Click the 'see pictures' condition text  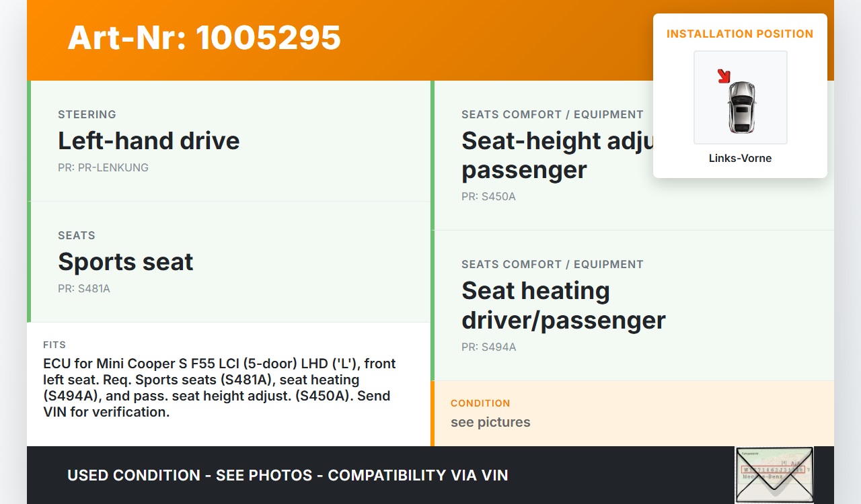(x=490, y=422)
